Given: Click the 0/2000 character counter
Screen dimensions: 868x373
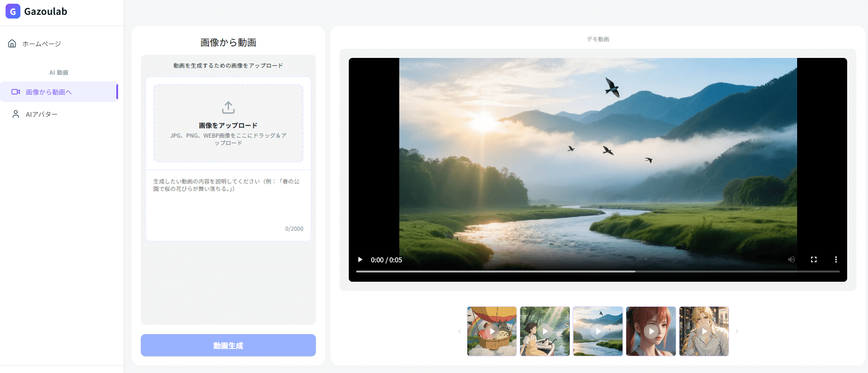Looking at the screenshot, I should 294,229.
